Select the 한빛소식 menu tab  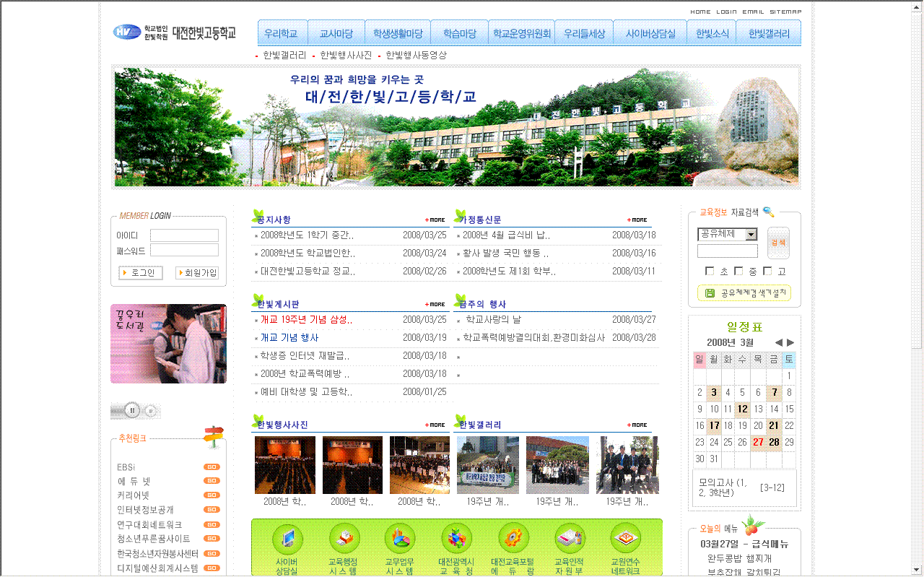coord(712,34)
